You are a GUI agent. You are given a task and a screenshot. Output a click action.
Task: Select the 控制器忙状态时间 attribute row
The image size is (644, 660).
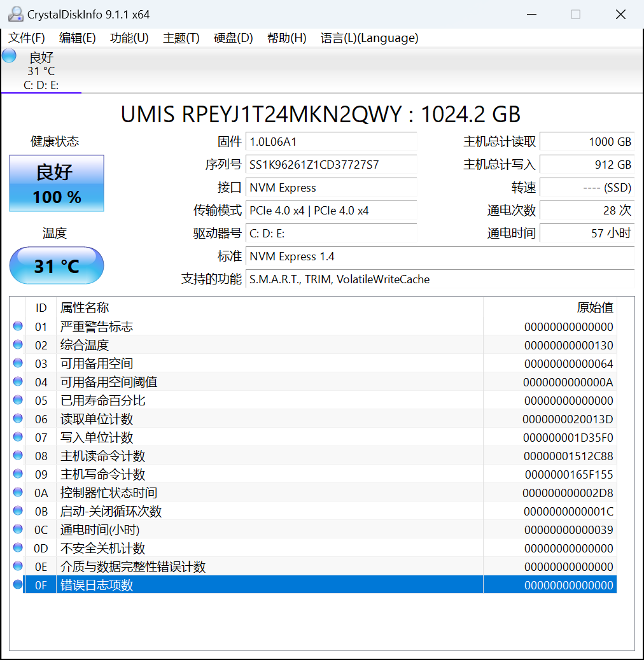pos(313,493)
